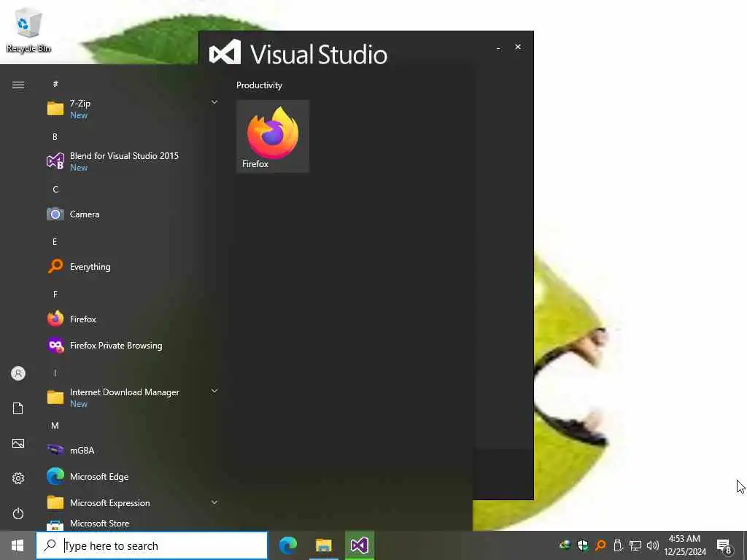Launch the mGBA emulator
The width and height of the screenshot is (747, 560).
132,450
